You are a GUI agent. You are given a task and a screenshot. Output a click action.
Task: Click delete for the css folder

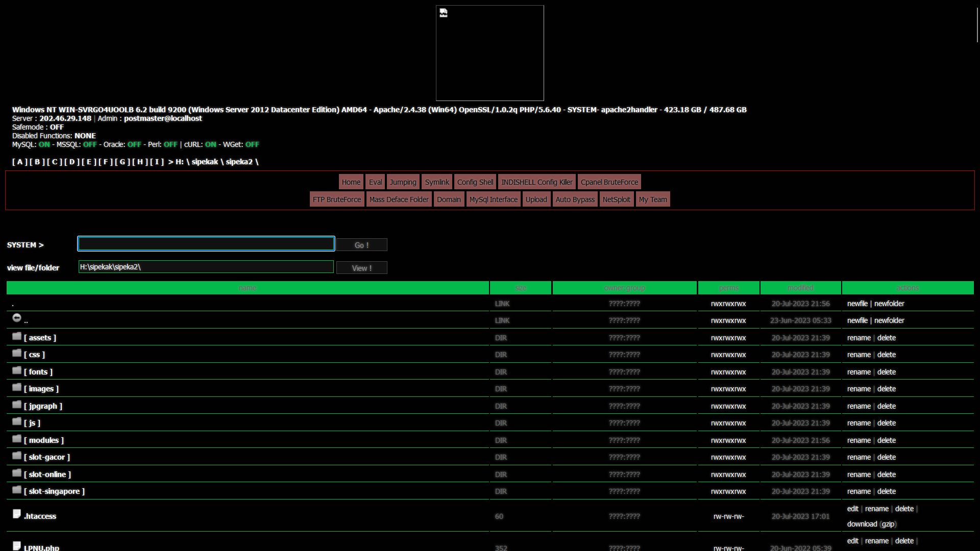tap(887, 355)
